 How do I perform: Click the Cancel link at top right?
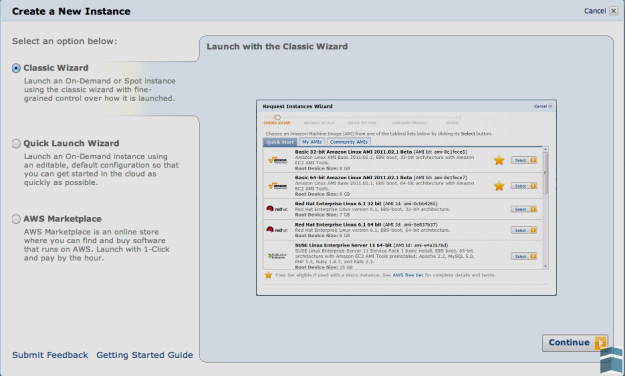(595, 11)
